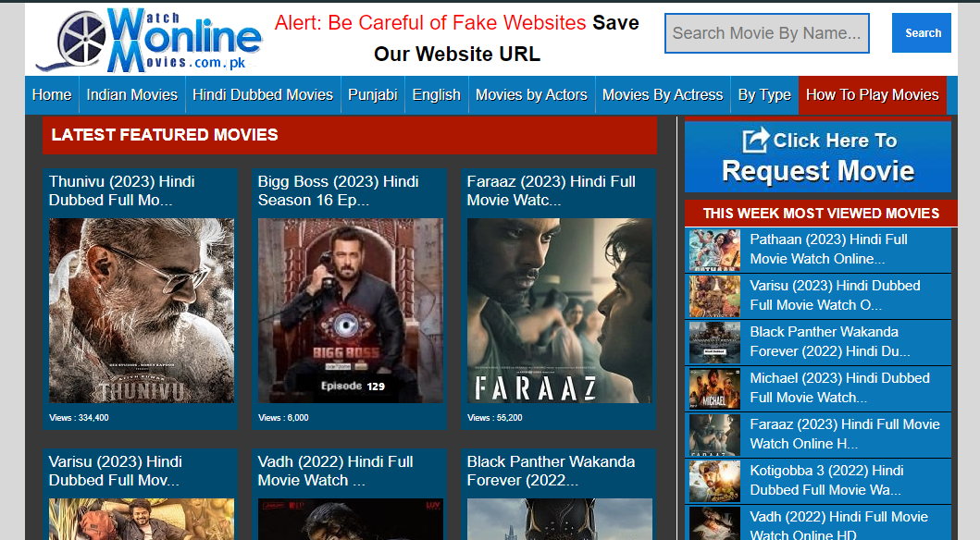
Task: Open the Black Panther featured poster image
Action: tap(559, 519)
